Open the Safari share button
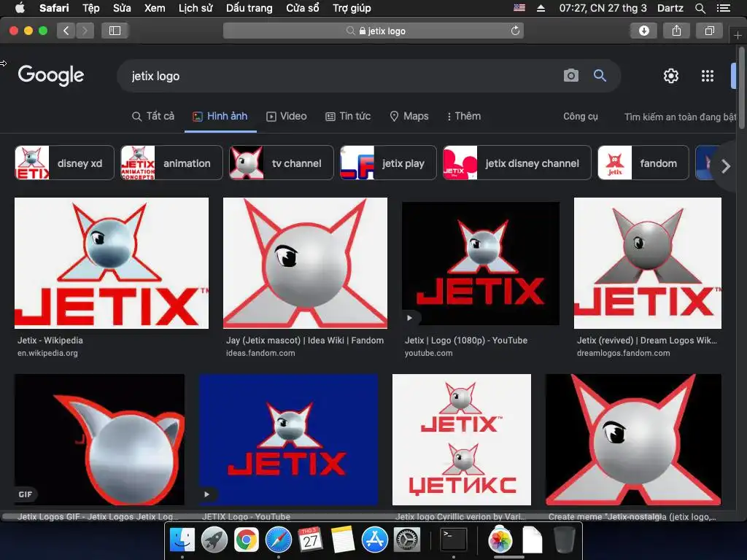 tap(676, 31)
